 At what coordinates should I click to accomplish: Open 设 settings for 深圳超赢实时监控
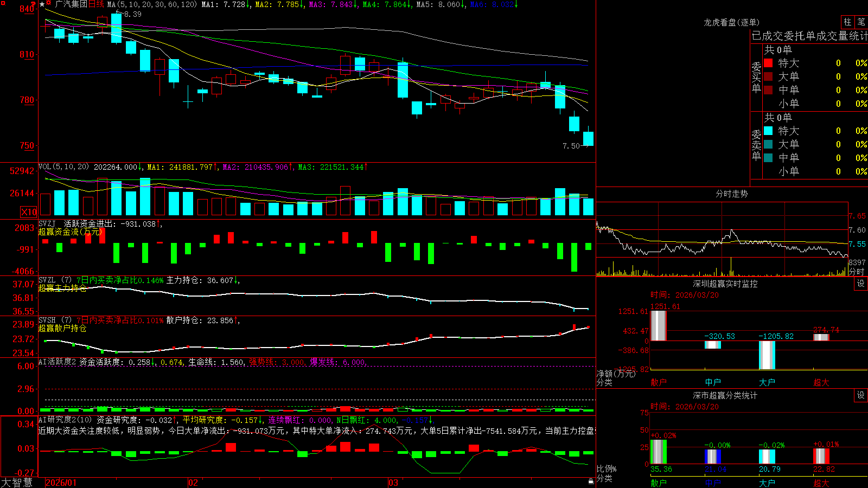[x=861, y=284]
